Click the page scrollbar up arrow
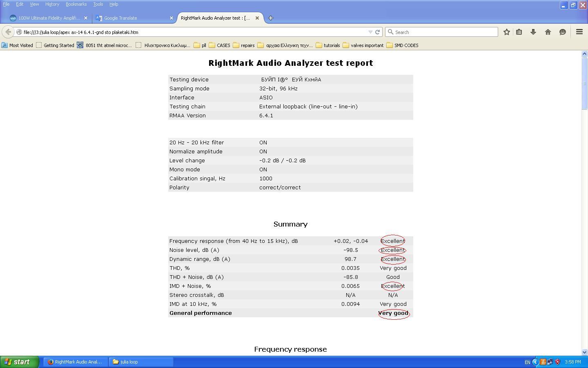This screenshot has height=368, width=588. point(584,54)
